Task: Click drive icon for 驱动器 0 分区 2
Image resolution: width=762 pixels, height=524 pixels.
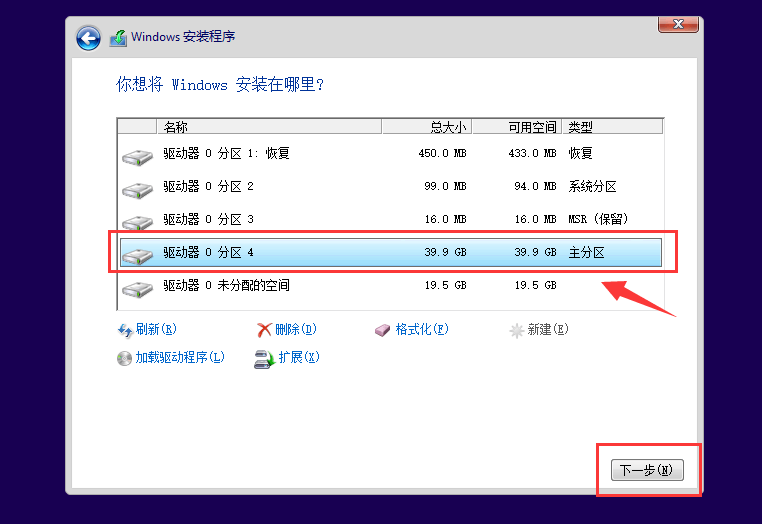Action: (x=138, y=190)
